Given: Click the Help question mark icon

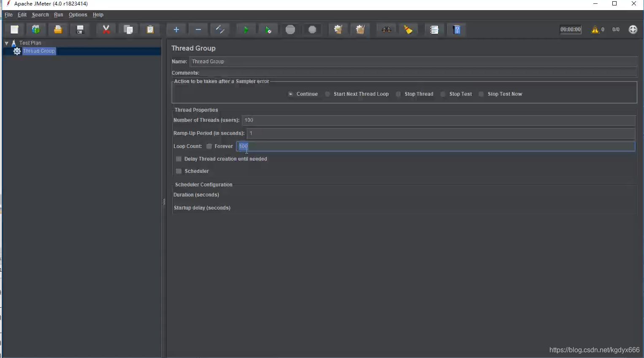Looking at the screenshot, I should click(457, 30).
